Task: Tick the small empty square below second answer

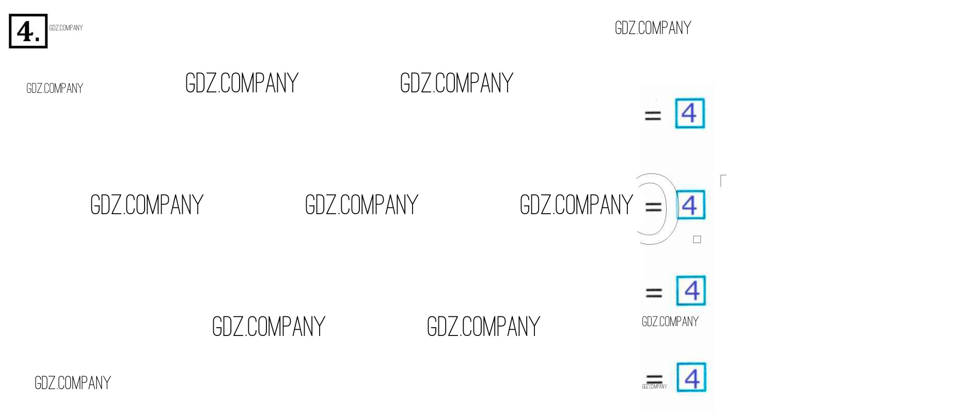Action: [x=697, y=239]
